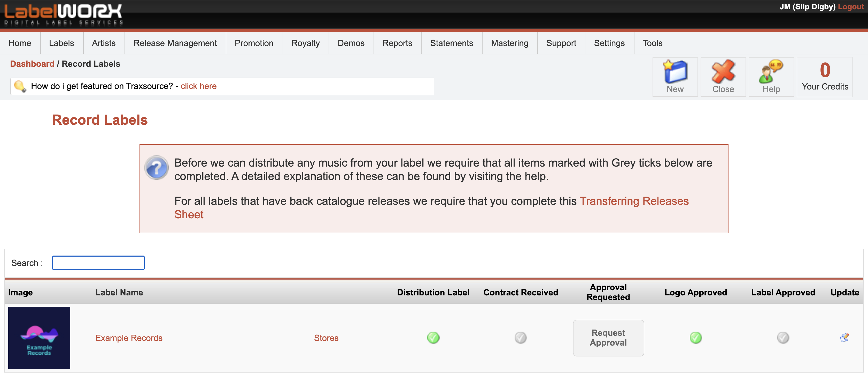Expand the Labels navigation menu item

[x=61, y=43]
